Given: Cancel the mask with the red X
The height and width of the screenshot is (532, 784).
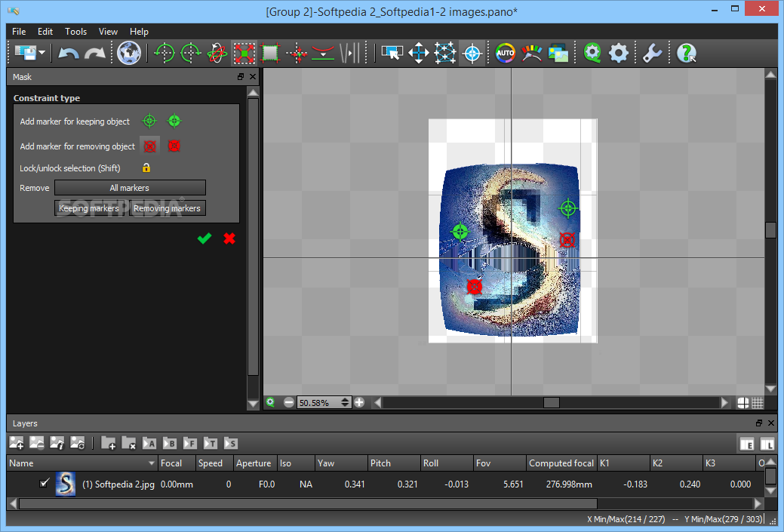Looking at the screenshot, I should (x=229, y=238).
